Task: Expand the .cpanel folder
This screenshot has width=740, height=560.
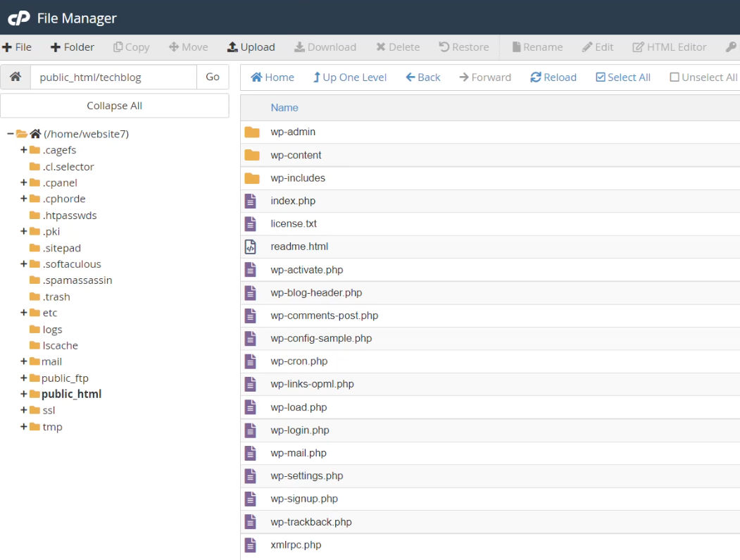Action: click(24, 182)
